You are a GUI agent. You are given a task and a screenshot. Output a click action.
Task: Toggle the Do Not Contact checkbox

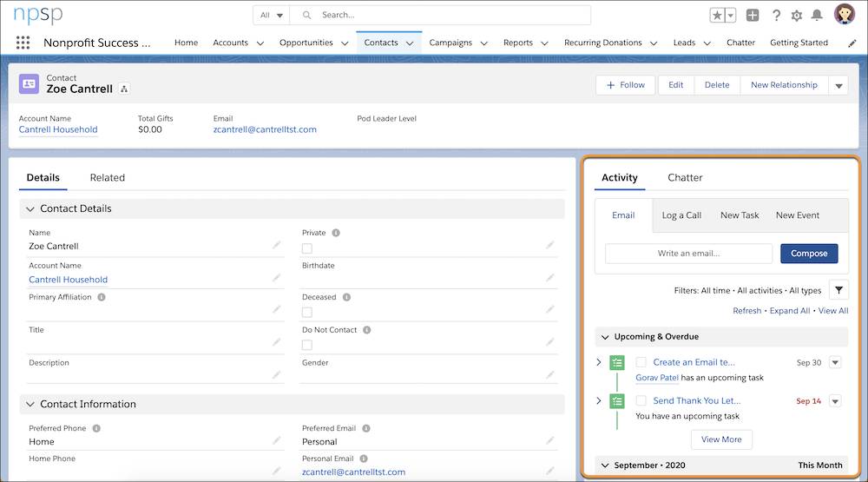click(306, 345)
